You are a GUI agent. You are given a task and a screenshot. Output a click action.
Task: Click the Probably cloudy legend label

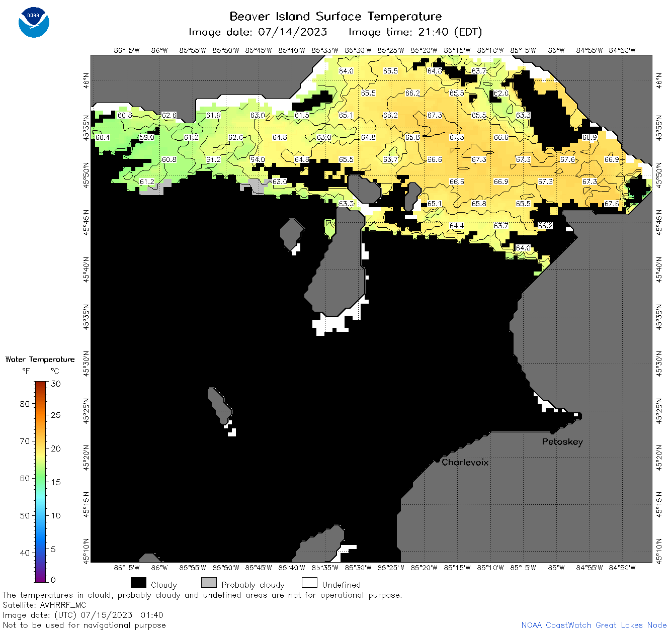point(253,585)
